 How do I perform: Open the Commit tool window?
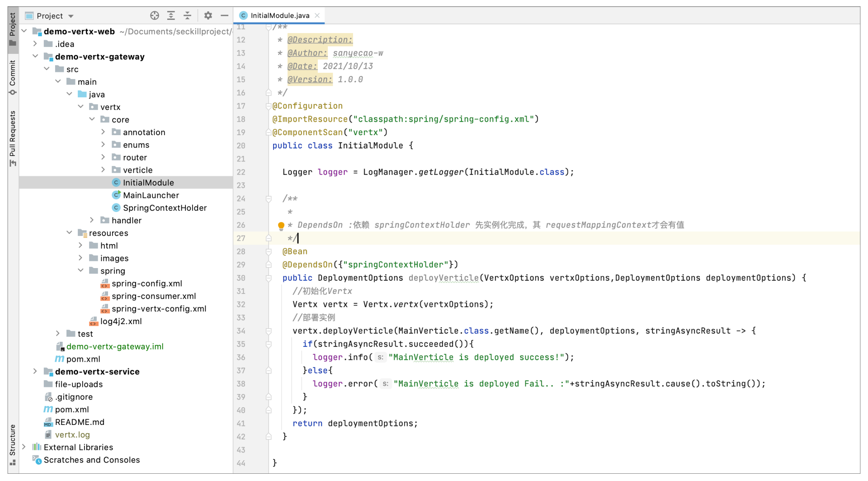click(x=13, y=77)
